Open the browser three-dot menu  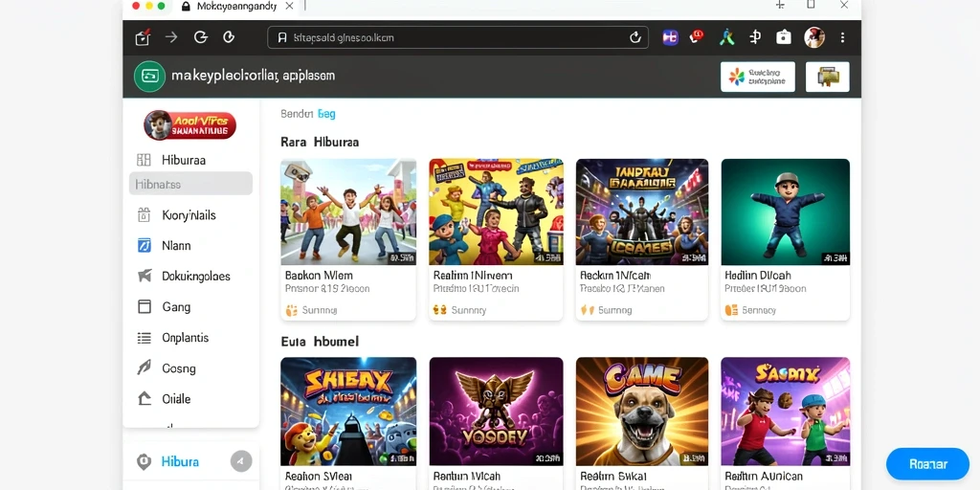pyautogui.click(x=842, y=37)
